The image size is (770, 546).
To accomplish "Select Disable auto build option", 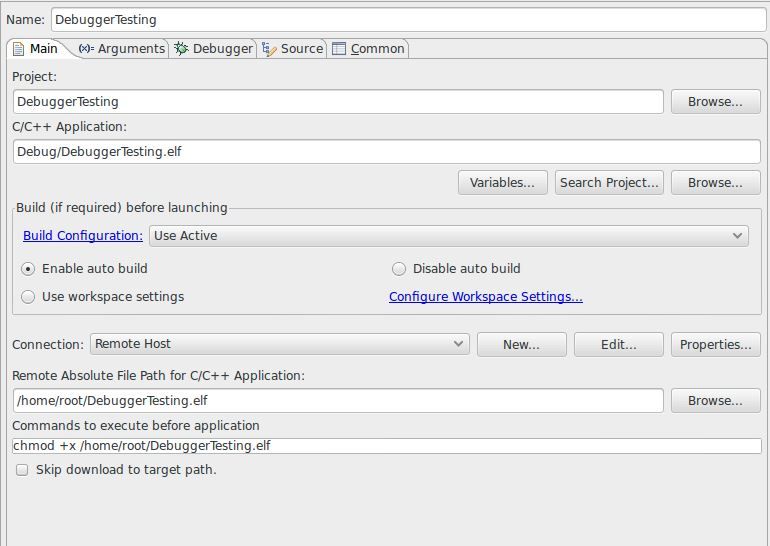I will click(x=399, y=269).
